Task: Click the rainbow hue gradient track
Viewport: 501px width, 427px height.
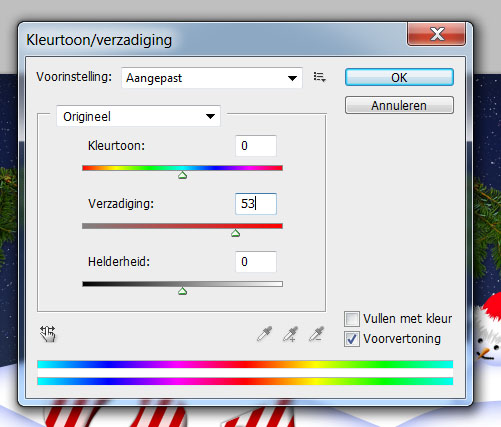Action: pyautogui.click(x=182, y=168)
